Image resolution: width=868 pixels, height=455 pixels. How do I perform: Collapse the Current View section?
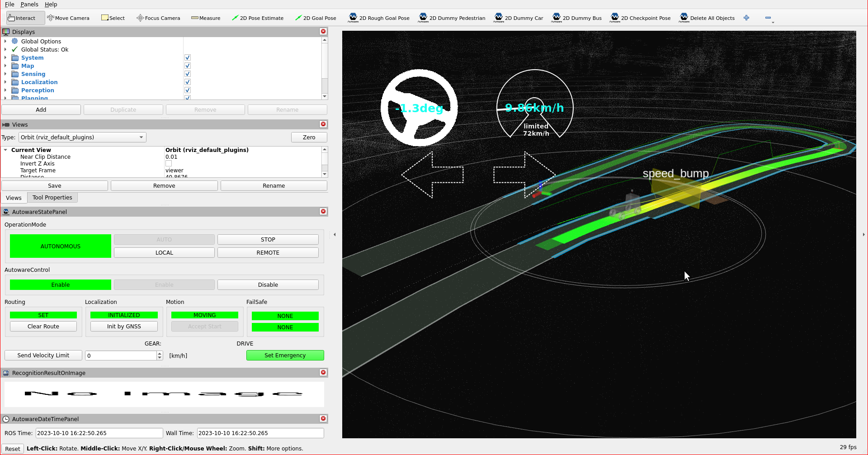5,150
